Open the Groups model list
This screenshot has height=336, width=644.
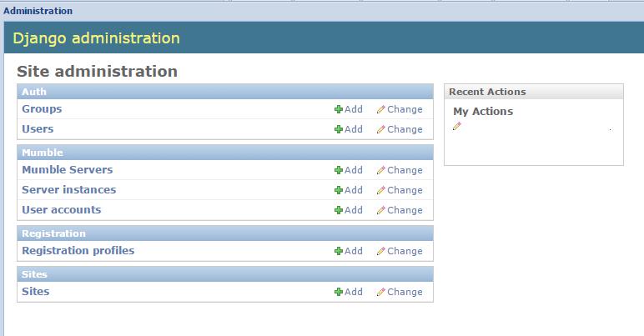[42, 109]
